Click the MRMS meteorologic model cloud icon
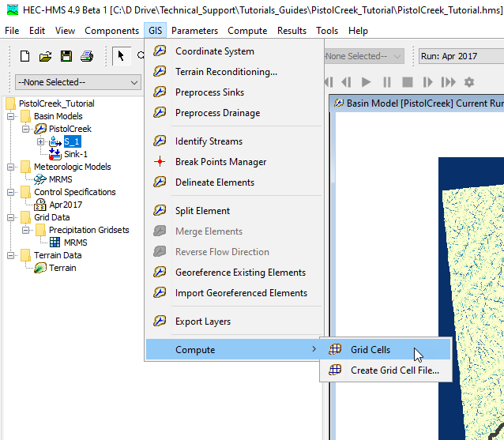 click(40, 179)
